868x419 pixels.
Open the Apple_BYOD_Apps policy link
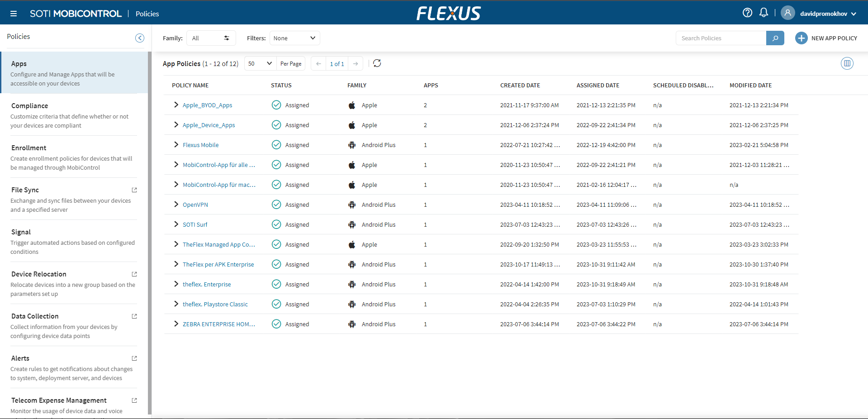(207, 105)
